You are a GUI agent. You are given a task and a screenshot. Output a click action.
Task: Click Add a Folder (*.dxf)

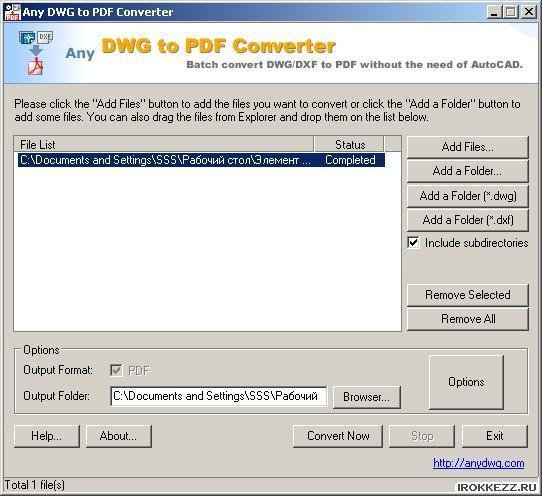tap(468, 220)
